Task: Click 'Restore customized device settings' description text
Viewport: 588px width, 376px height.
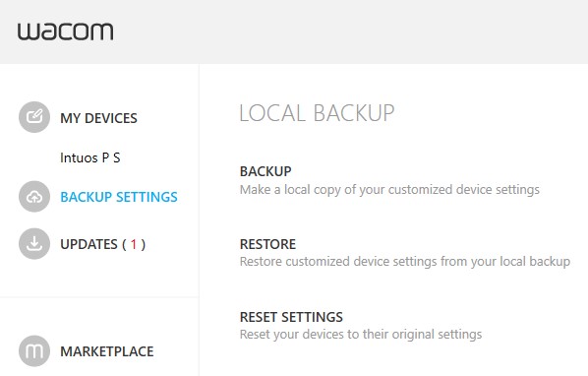Action: point(405,261)
